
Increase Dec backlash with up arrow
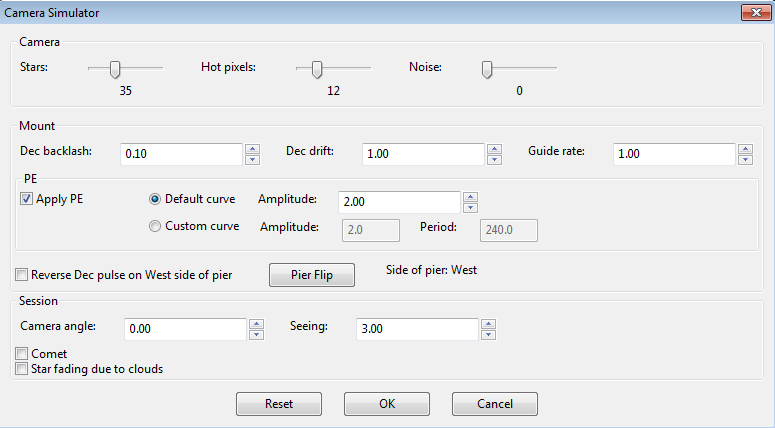pyautogui.click(x=253, y=149)
